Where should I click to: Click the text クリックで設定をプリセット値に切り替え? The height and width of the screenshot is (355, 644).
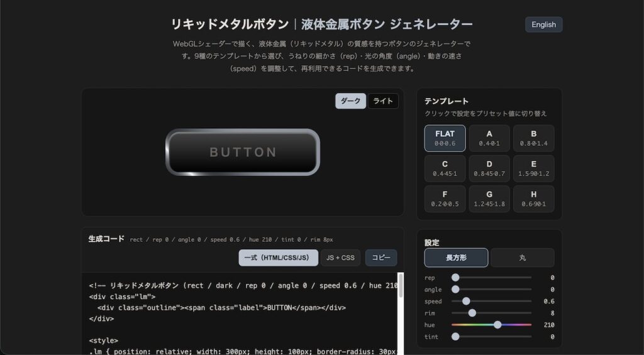click(486, 114)
